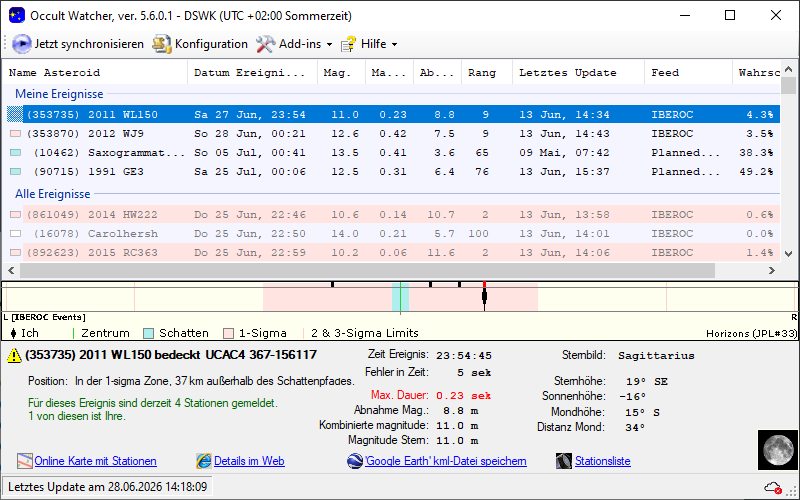Image resolution: width=800 pixels, height=500 pixels.
Task: Toggle marker box for (10462) Saxogrammat event
Action: point(15,153)
